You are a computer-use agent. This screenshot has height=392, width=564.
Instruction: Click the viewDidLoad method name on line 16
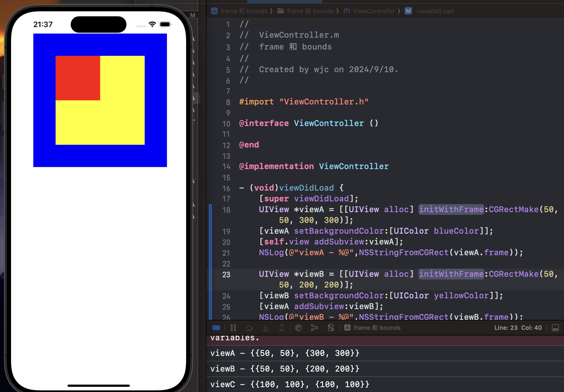click(x=307, y=188)
